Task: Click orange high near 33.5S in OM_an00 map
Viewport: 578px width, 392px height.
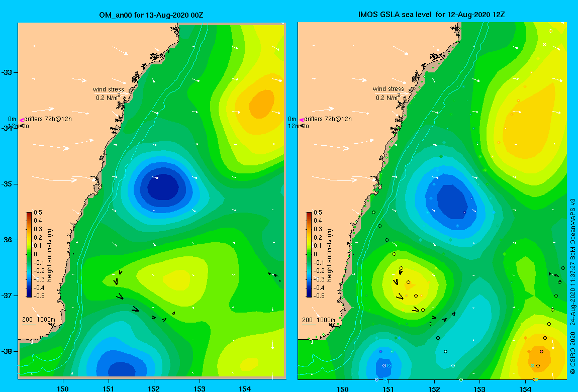Action: point(262,104)
